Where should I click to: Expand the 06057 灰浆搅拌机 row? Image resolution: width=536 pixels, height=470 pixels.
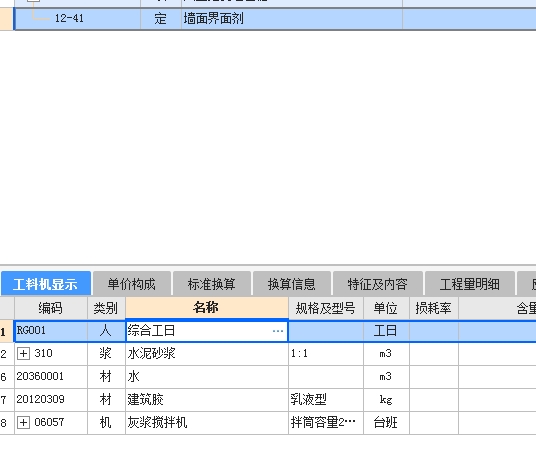point(23,423)
